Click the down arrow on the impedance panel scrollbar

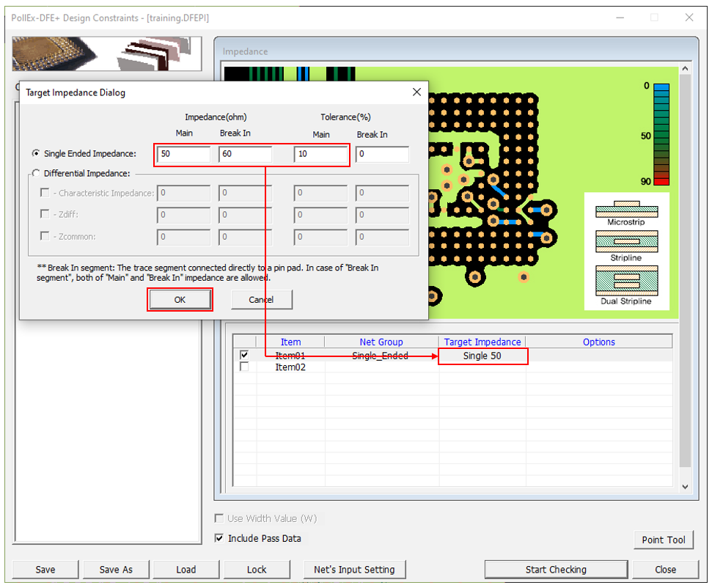point(685,485)
